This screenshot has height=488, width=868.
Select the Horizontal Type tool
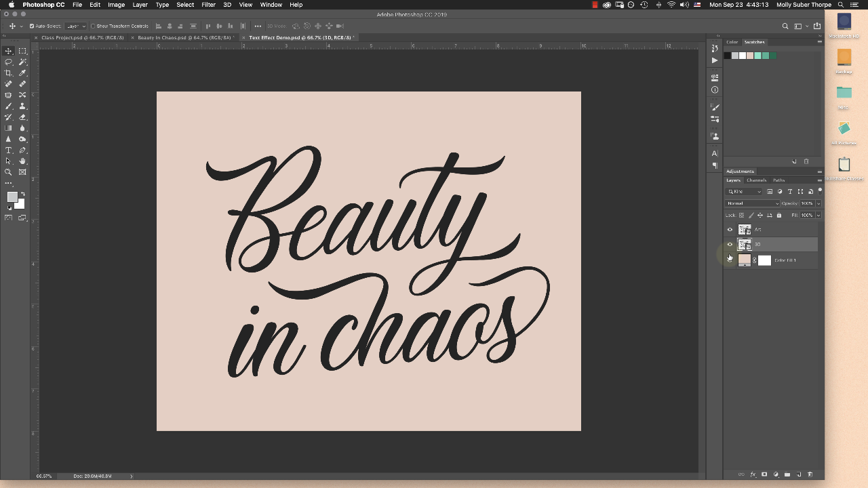(x=9, y=150)
